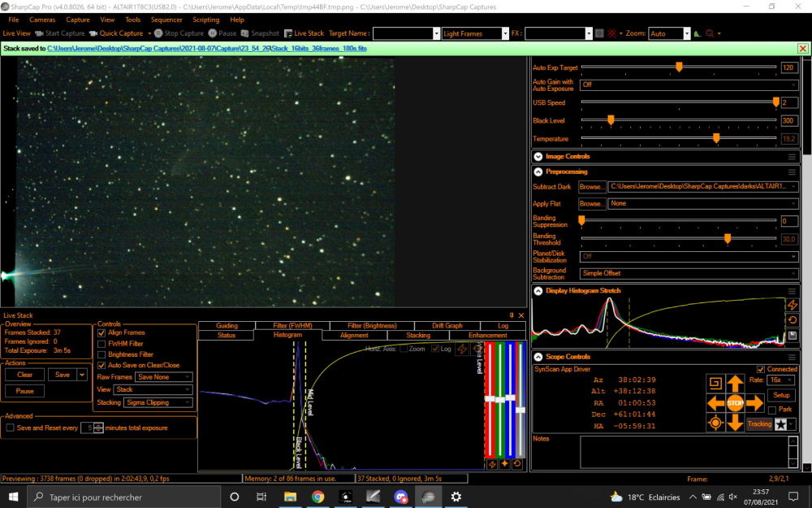Click the crosshair target icon in Scope Controls

[715, 423]
